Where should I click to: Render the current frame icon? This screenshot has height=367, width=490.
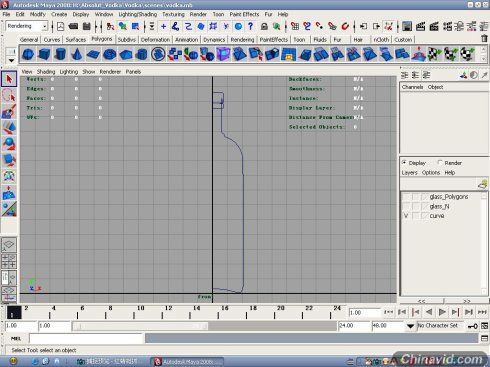[x=420, y=26]
